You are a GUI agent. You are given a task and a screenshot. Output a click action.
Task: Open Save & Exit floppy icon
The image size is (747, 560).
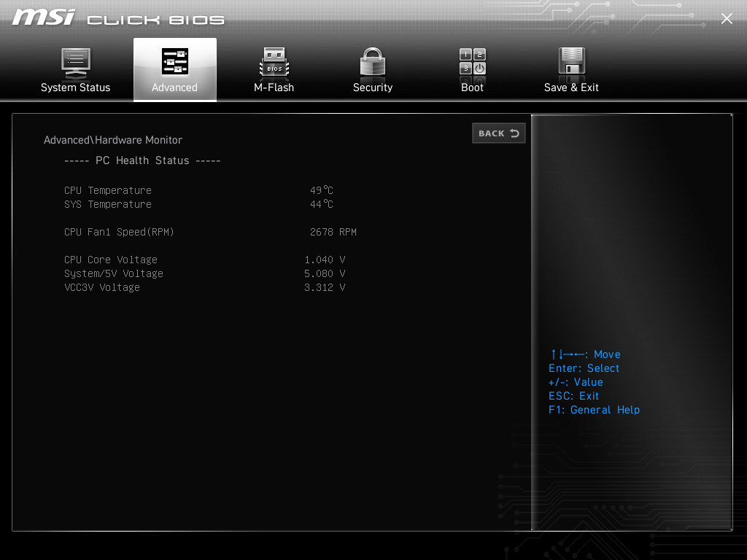pos(572,61)
